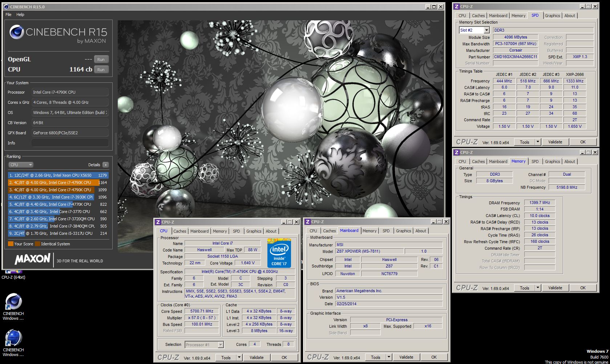Screen dimensions: 610x364
Task: Open About tab in Mainboard window
Action: pos(421,231)
